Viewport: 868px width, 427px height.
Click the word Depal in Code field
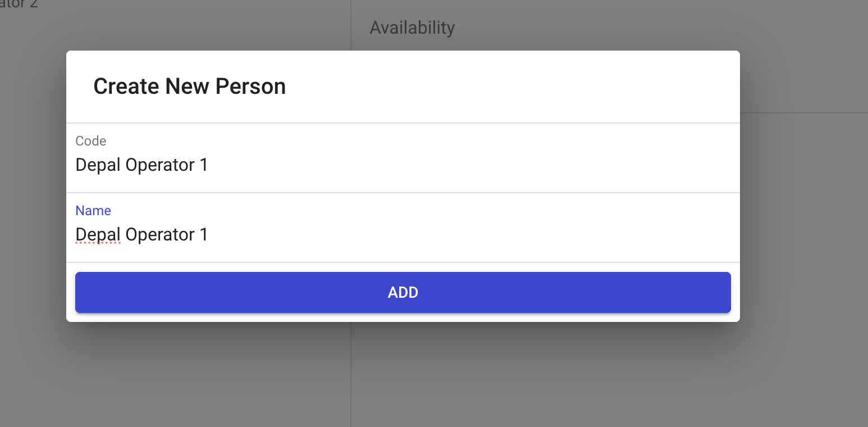98,165
